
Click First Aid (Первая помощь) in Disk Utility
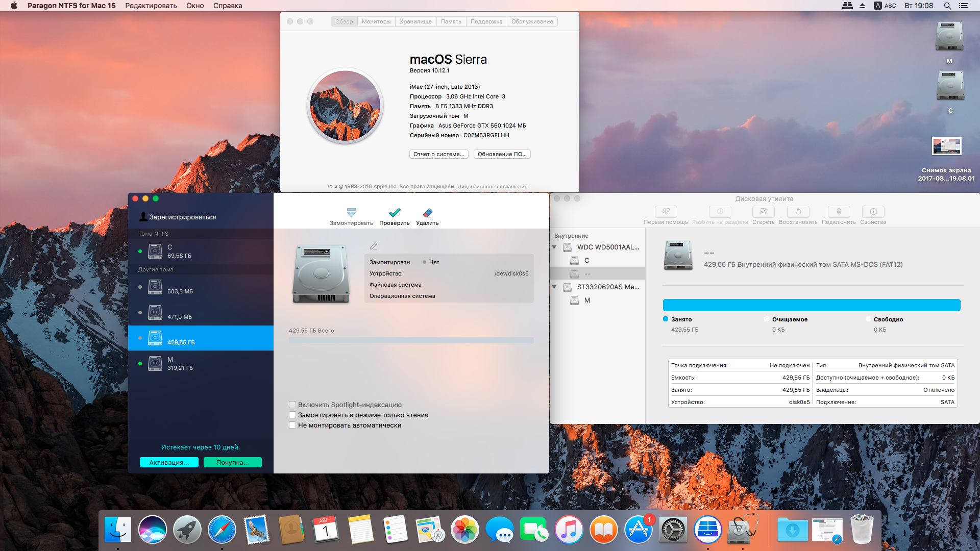point(666,212)
